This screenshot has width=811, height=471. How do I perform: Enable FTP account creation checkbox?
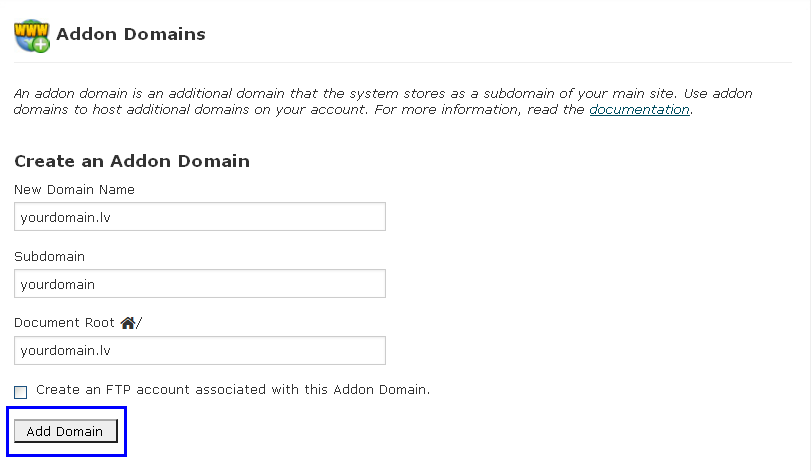point(21,392)
